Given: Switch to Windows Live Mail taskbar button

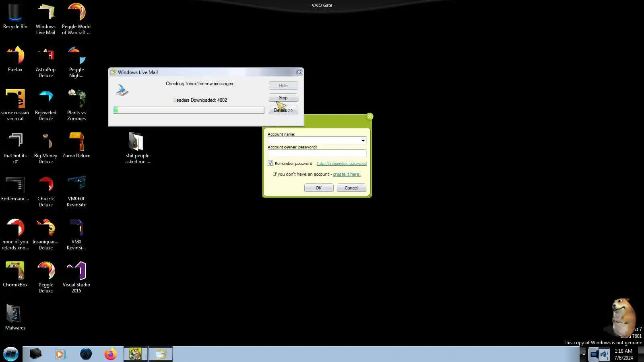Looking at the screenshot, I should point(161,354).
